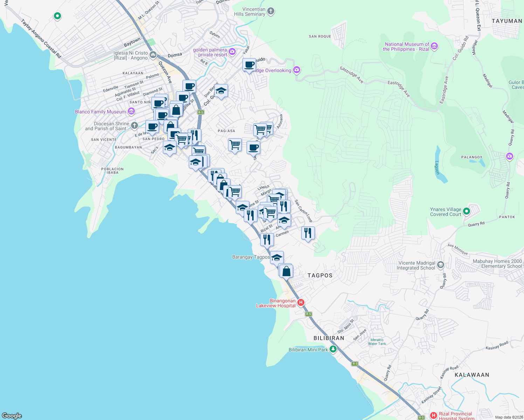Image resolution: width=524 pixels, height=420 pixels.
Task: Click the National Museum of the Philippines marker
Action: (434, 46)
